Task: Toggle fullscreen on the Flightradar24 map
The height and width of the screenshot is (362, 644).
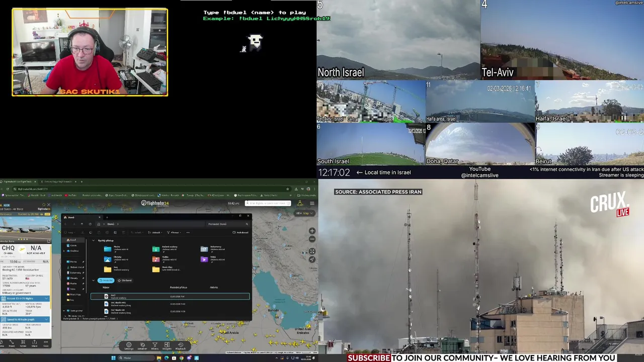Action: tap(312, 251)
